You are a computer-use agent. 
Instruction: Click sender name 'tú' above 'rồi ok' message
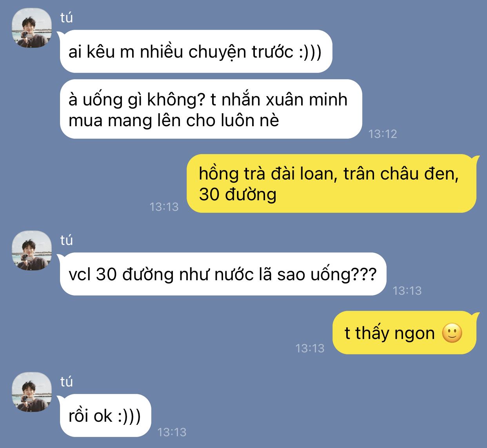tap(67, 381)
